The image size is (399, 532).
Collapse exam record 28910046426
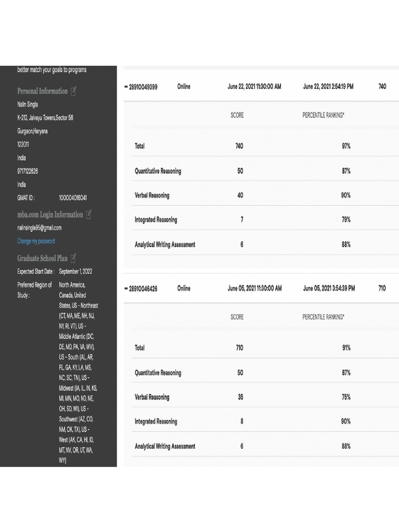pyautogui.click(x=126, y=288)
